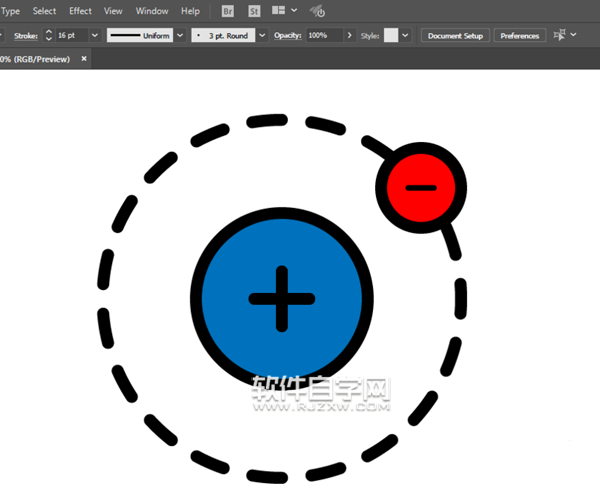The image size is (600, 489).
Task: Open the Effect menu
Action: (x=80, y=11)
